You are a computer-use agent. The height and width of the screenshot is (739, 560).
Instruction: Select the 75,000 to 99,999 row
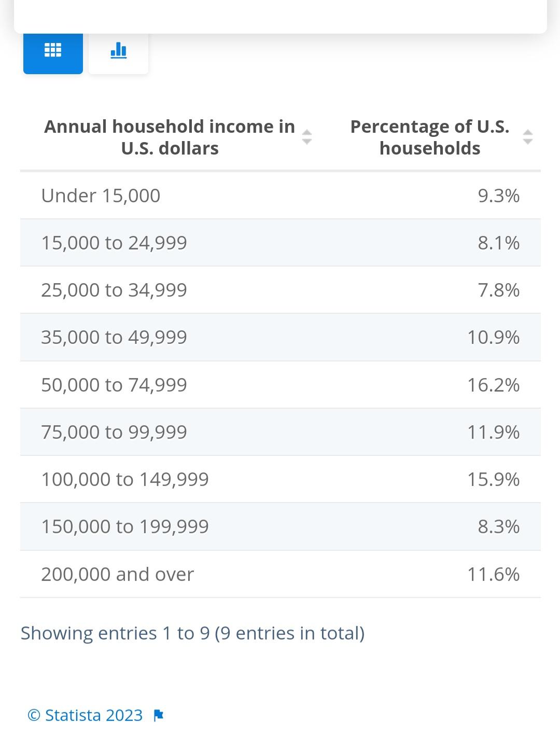[x=281, y=432]
